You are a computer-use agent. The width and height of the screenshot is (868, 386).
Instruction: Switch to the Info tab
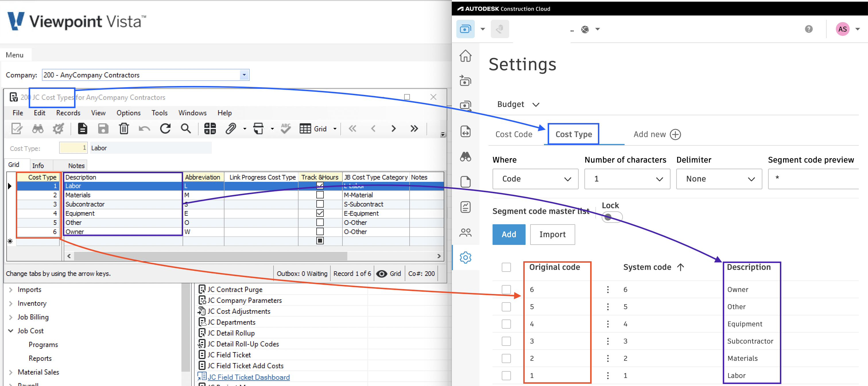[x=38, y=165]
